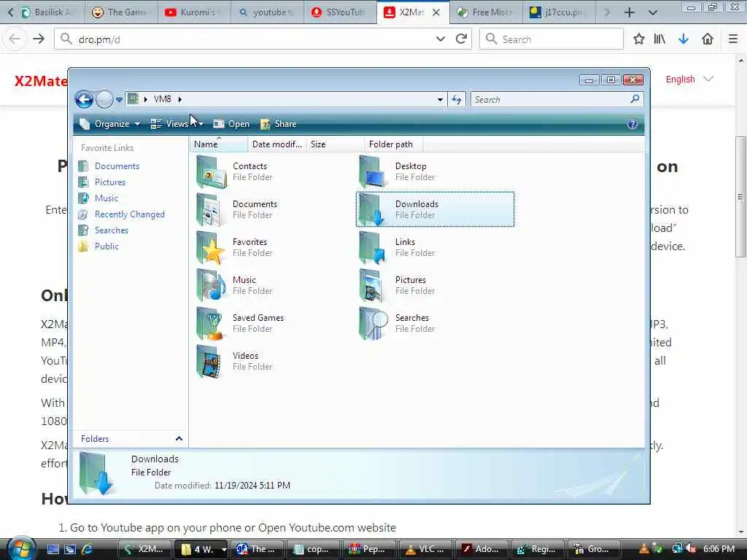Image resolution: width=747 pixels, height=560 pixels.
Task: Click the magnifier icon in Explorer search box
Action: pos(635,99)
